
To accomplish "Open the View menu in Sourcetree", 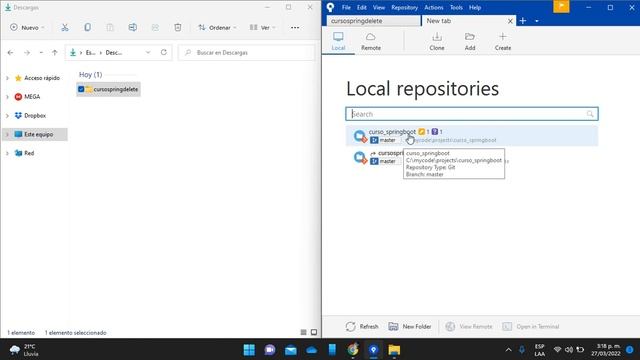I will (x=379, y=7).
